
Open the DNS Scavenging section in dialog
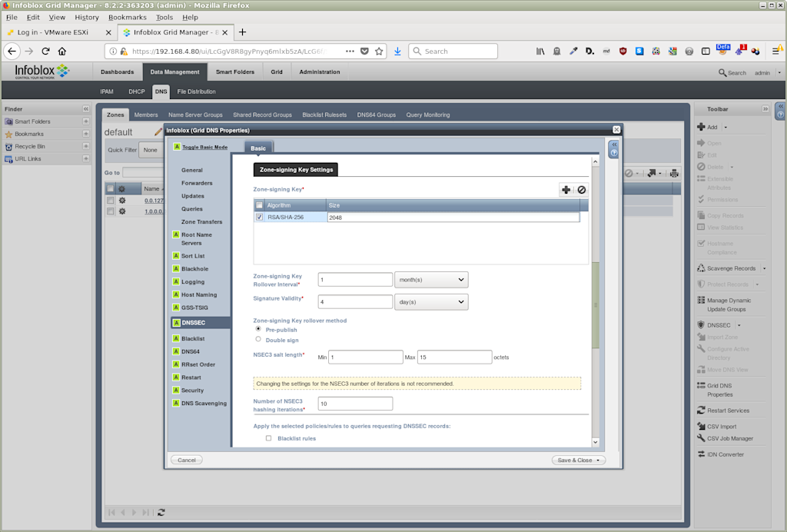[204, 404]
